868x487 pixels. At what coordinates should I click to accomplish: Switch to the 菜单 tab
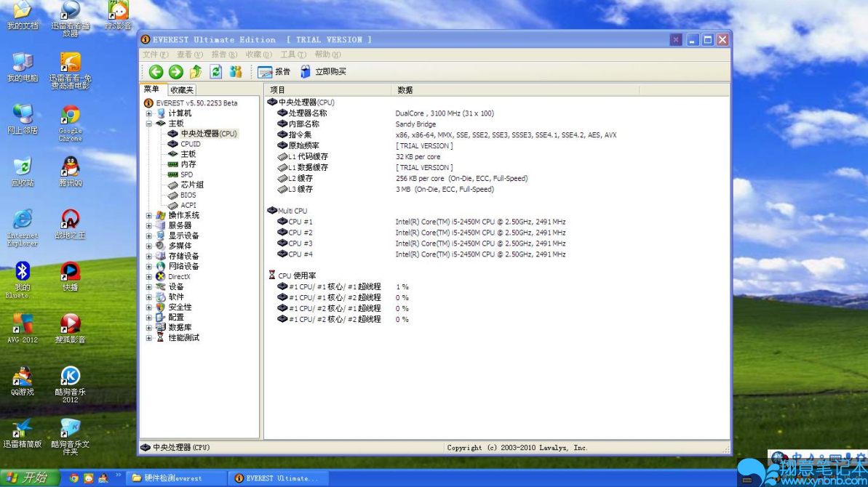(153, 89)
